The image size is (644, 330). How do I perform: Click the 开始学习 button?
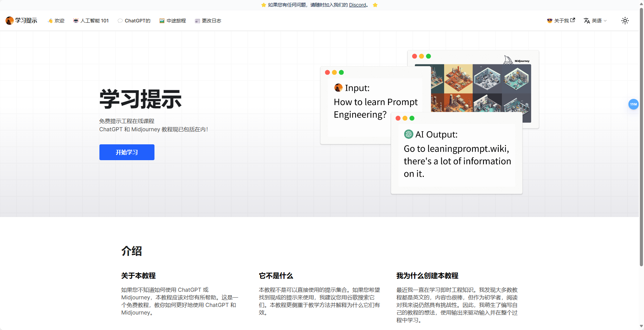(x=127, y=152)
